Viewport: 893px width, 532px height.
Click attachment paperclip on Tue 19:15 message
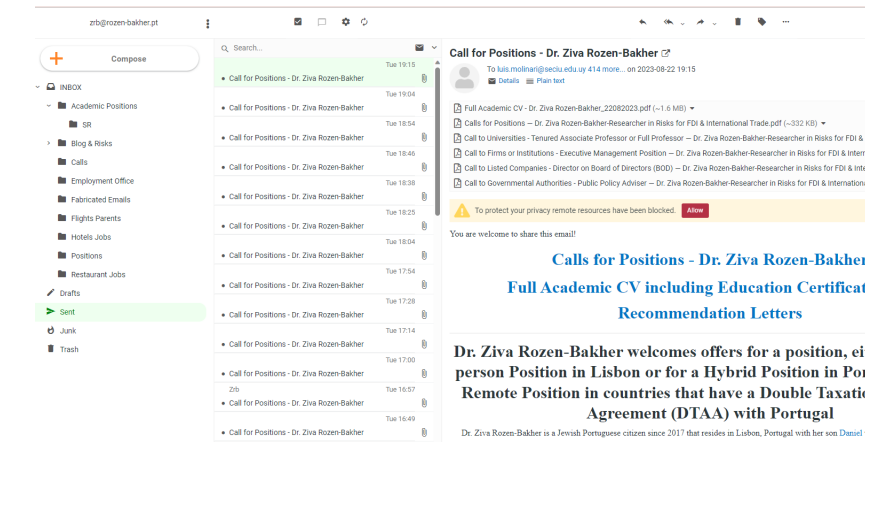pos(424,78)
